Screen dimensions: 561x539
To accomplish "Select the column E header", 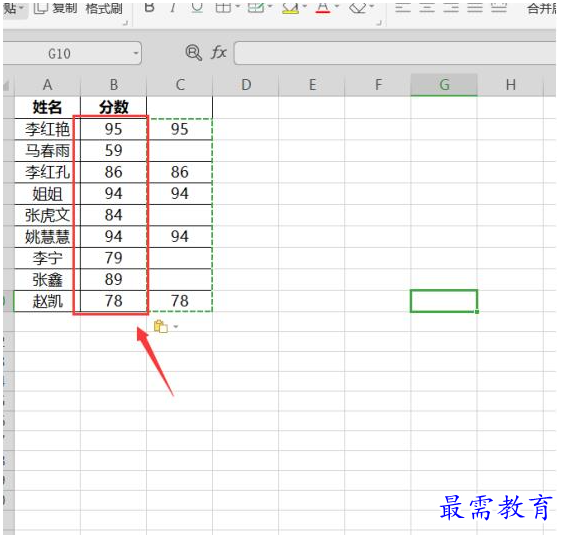I will [x=312, y=85].
